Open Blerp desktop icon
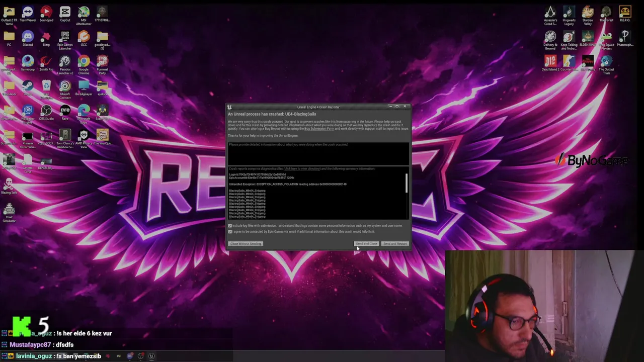 [46, 39]
